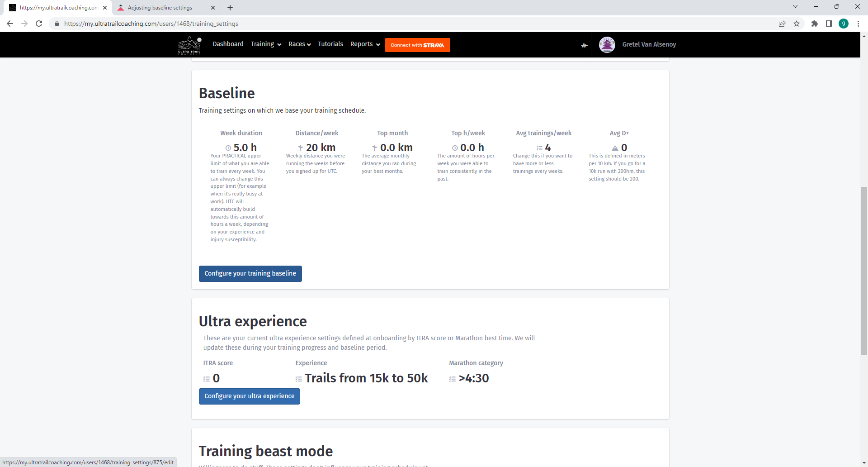The image size is (868, 467).
Task: Switch to the Adjusting baseline settings tab
Action: point(160,8)
